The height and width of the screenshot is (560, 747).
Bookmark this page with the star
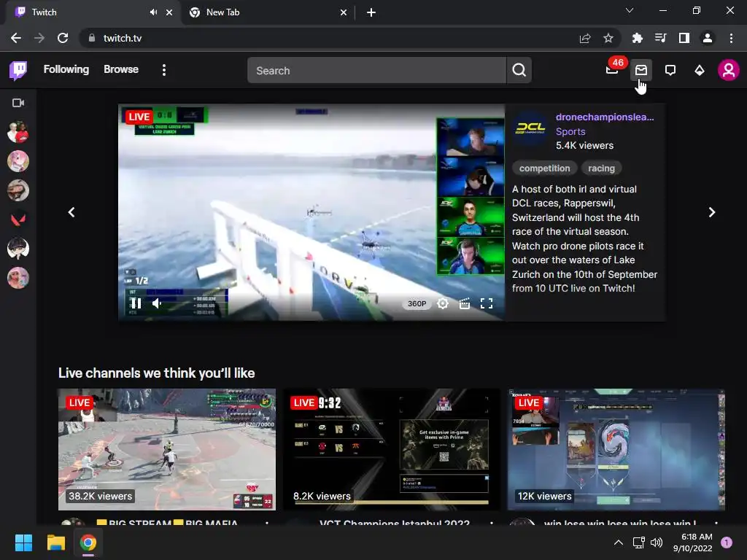[x=608, y=38]
